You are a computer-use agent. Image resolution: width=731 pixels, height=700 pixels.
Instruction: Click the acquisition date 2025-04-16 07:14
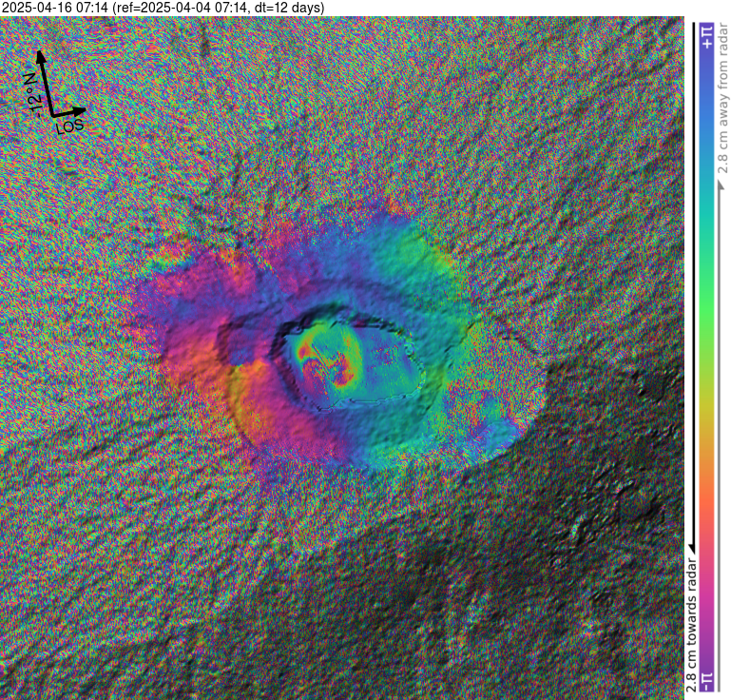(55, 8)
